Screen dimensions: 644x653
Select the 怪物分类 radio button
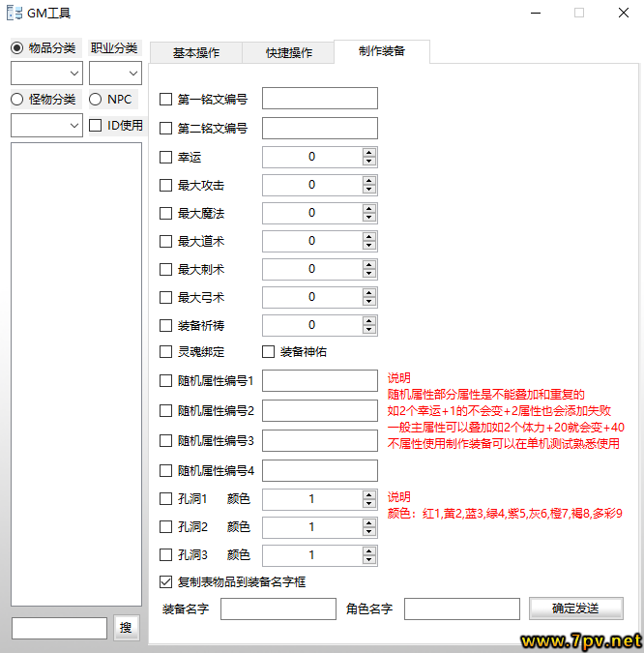[x=17, y=99]
